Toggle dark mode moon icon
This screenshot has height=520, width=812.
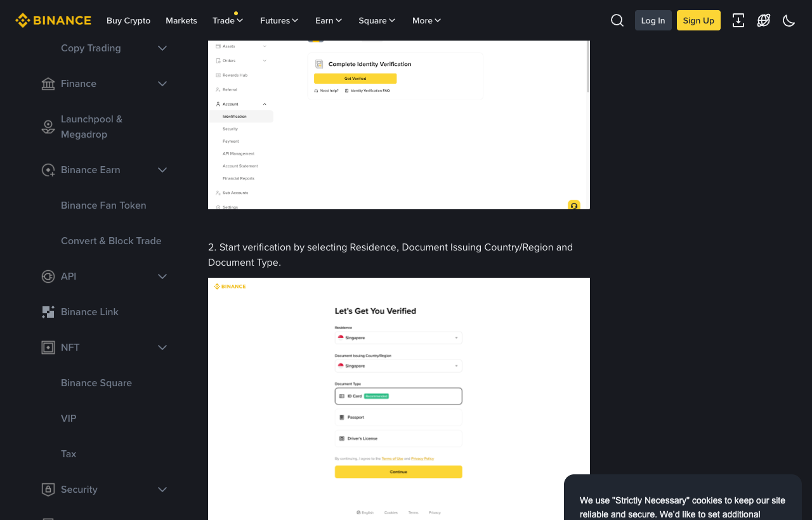tap(789, 20)
